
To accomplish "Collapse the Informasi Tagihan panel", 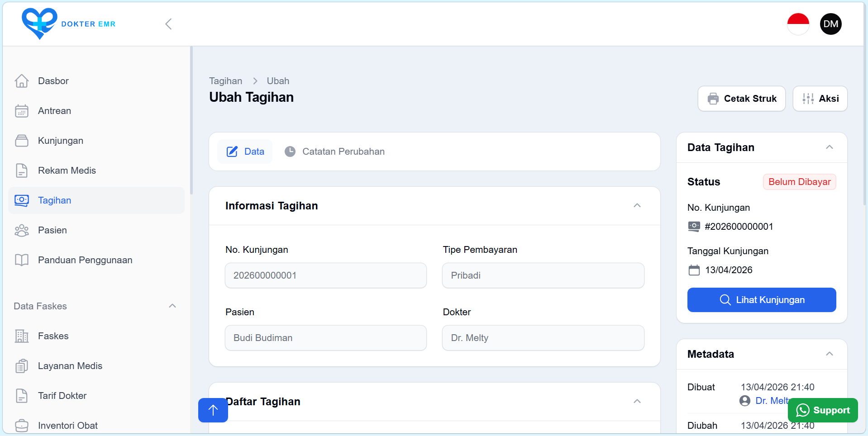I will pos(637,206).
